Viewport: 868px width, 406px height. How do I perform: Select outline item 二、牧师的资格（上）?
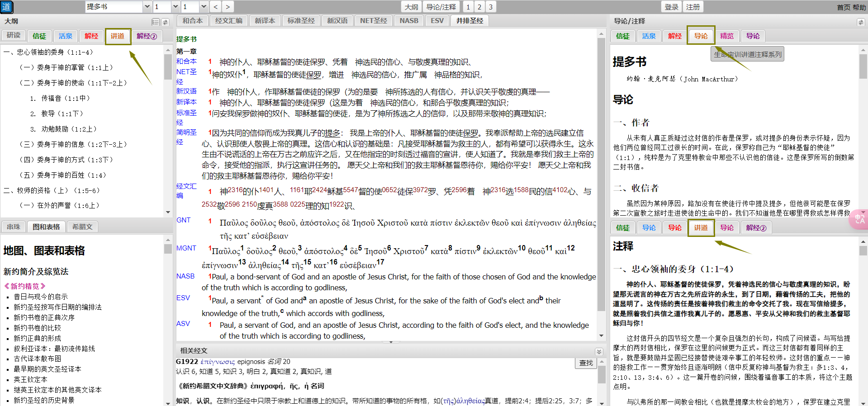tap(52, 191)
